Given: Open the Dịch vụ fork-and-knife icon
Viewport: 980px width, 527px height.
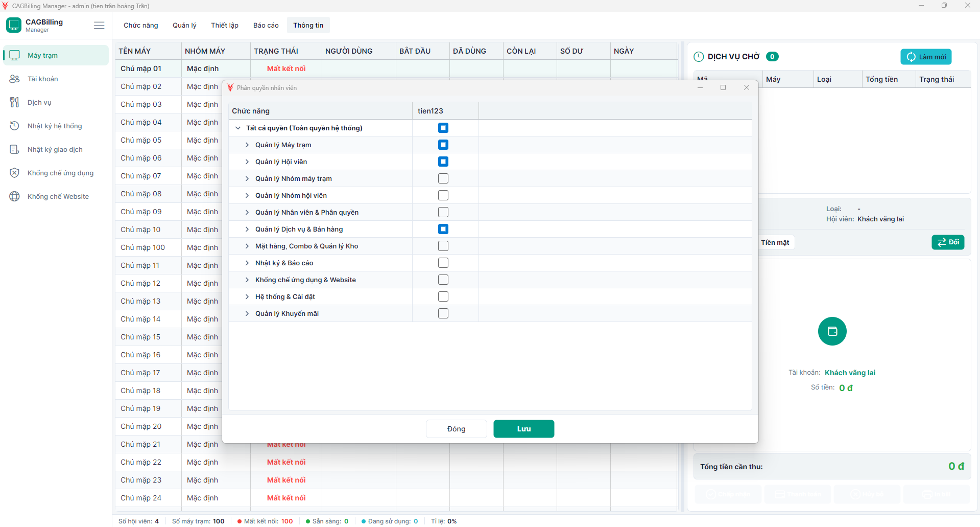Looking at the screenshot, I should coord(15,102).
